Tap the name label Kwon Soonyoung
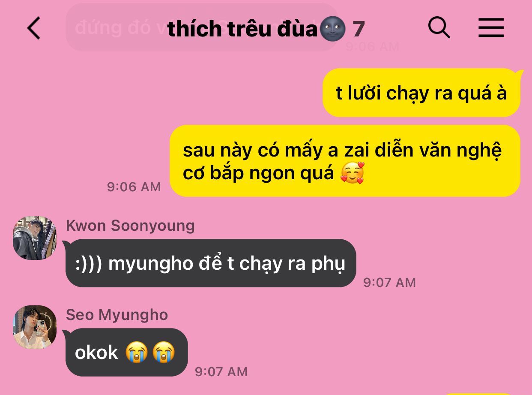The width and height of the screenshot is (532, 395). tap(130, 226)
